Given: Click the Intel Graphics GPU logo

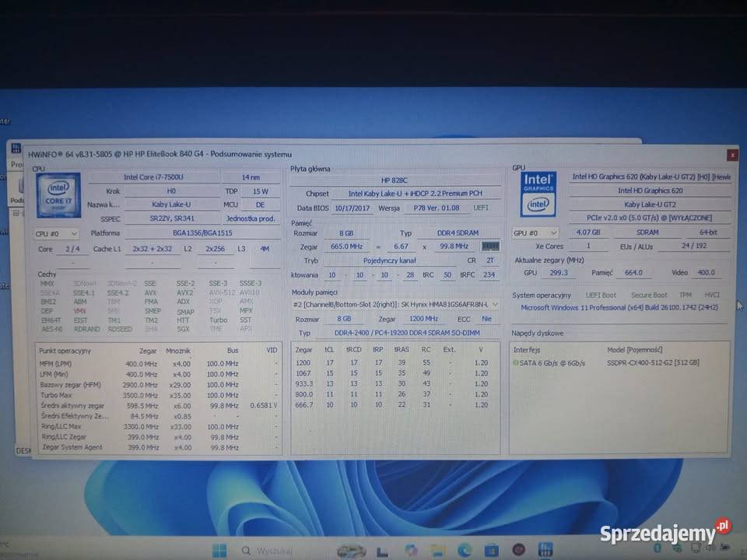Looking at the screenshot, I should (538, 194).
